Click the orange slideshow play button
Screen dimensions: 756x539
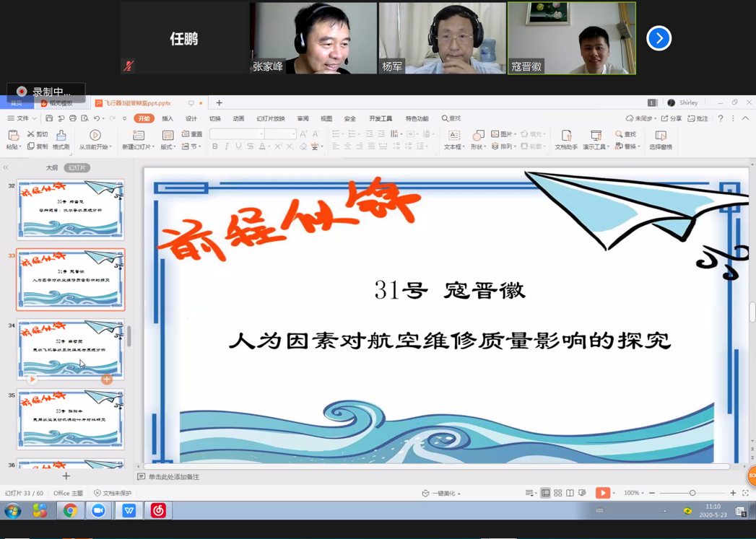(603, 493)
